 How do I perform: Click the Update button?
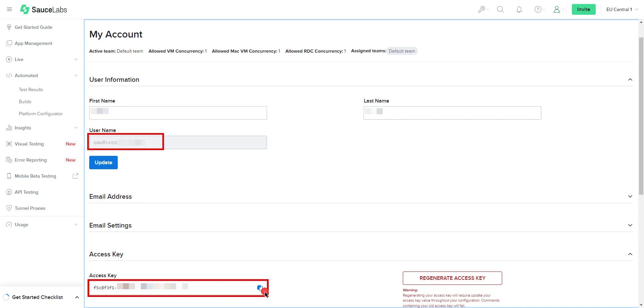(103, 162)
